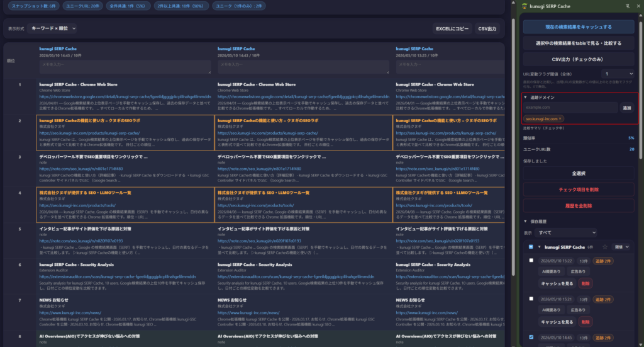Click the NEWS お知らせ title in the 14:45 column
This screenshot has width=644, height=347.
pyautogui.click(x=54, y=300)
